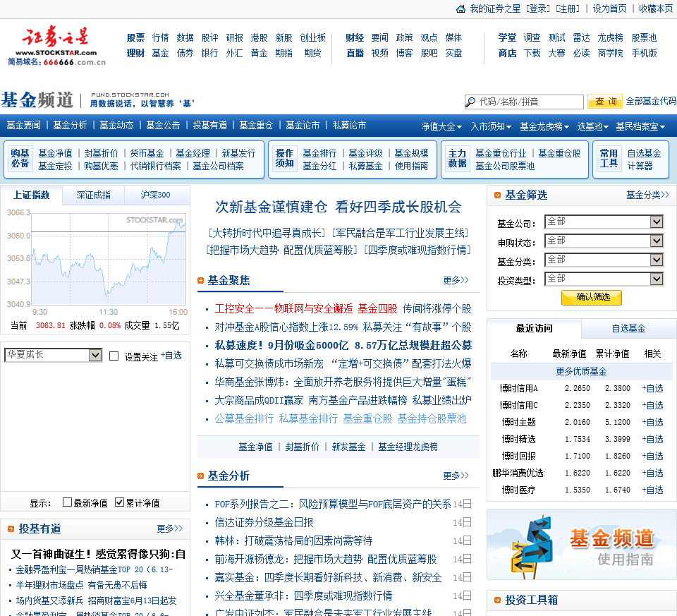Open 基金要闻 in the blue nav bar
This screenshot has width=677, height=616.
point(24,126)
